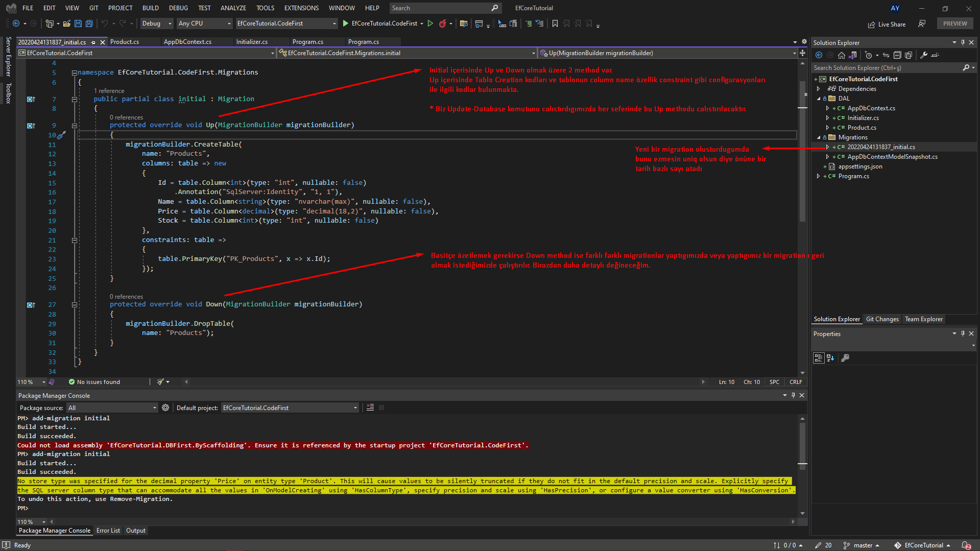Open the Navigate Backward icon in editor toolbar

[15, 23]
